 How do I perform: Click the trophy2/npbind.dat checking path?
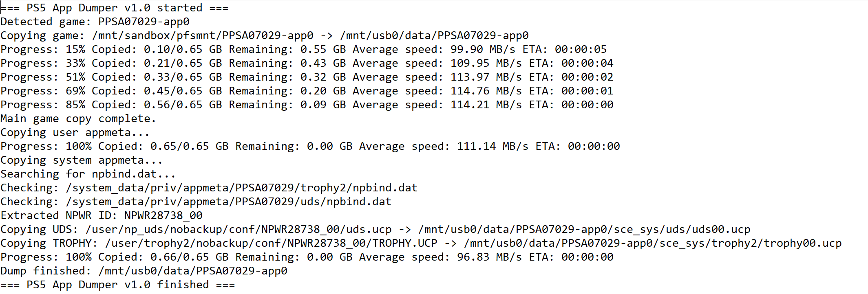click(241, 188)
